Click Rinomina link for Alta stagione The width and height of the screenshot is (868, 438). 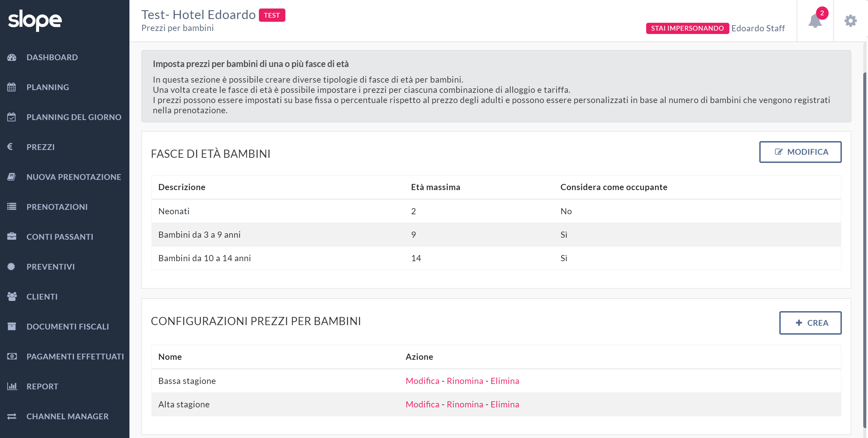click(465, 404)
